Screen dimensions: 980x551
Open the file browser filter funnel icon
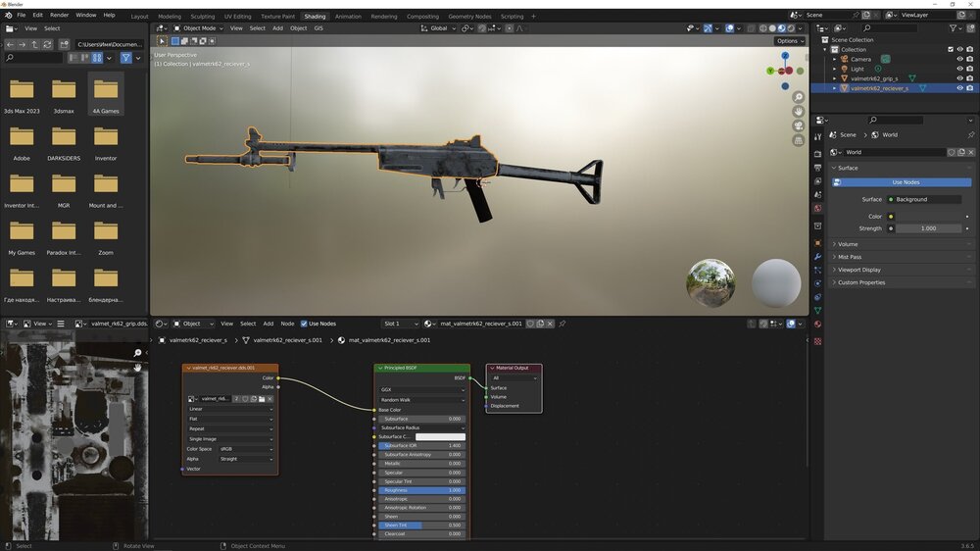click(125, 58)
